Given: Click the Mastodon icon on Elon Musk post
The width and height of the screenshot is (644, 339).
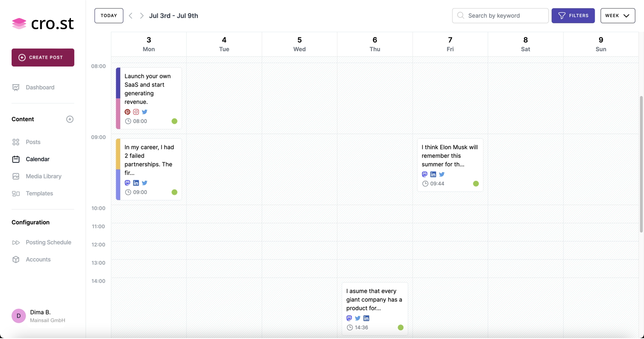Looking at the screenshot, I should tap(425, 174).
